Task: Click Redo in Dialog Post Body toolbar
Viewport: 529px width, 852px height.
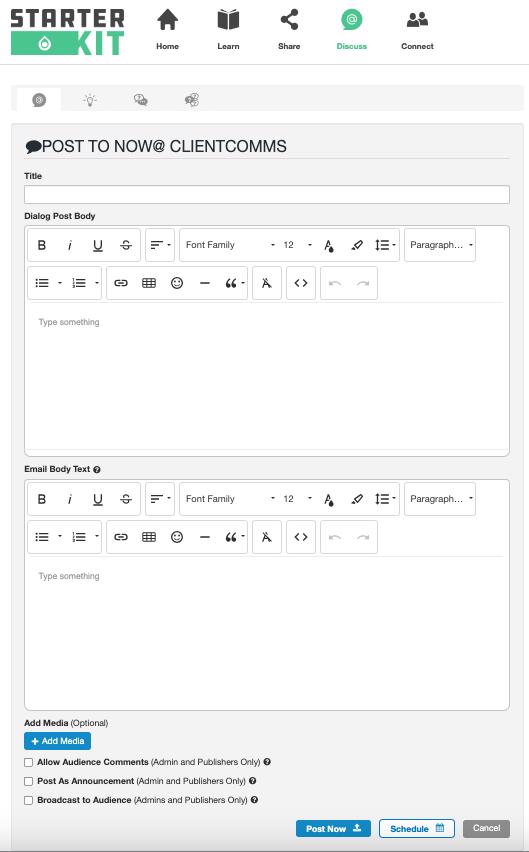Action: point(363,283)
